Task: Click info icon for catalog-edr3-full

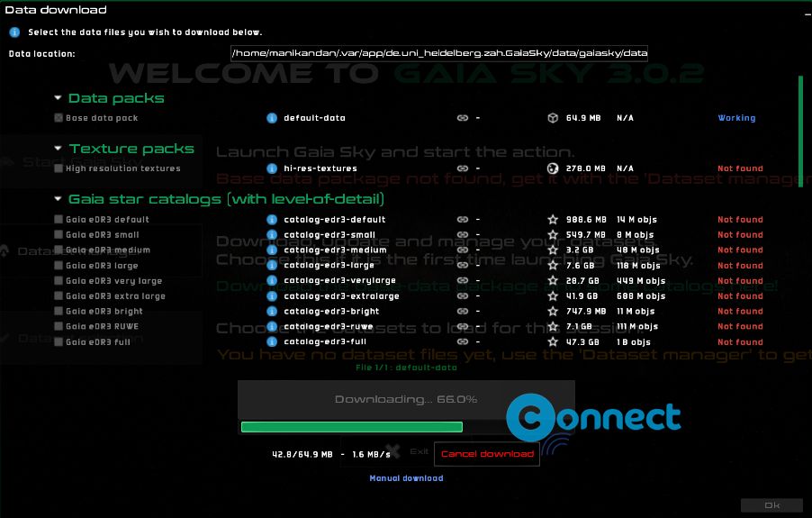Action: click(x=271, y=342)
